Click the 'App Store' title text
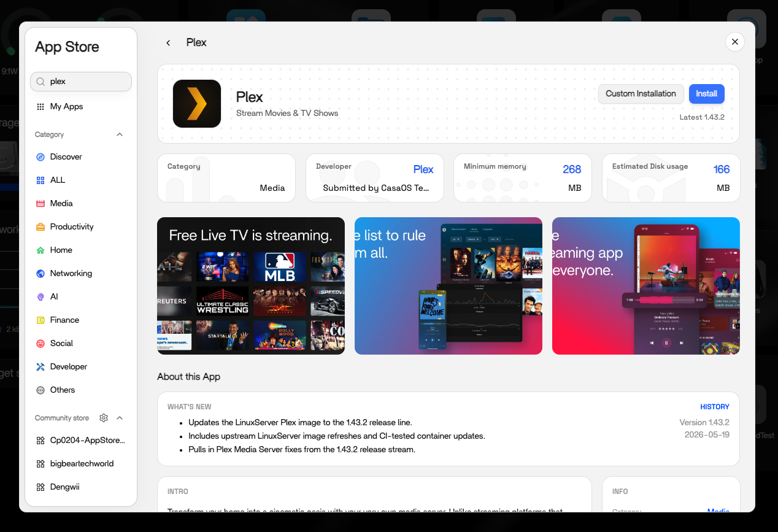 pos(67,47)
